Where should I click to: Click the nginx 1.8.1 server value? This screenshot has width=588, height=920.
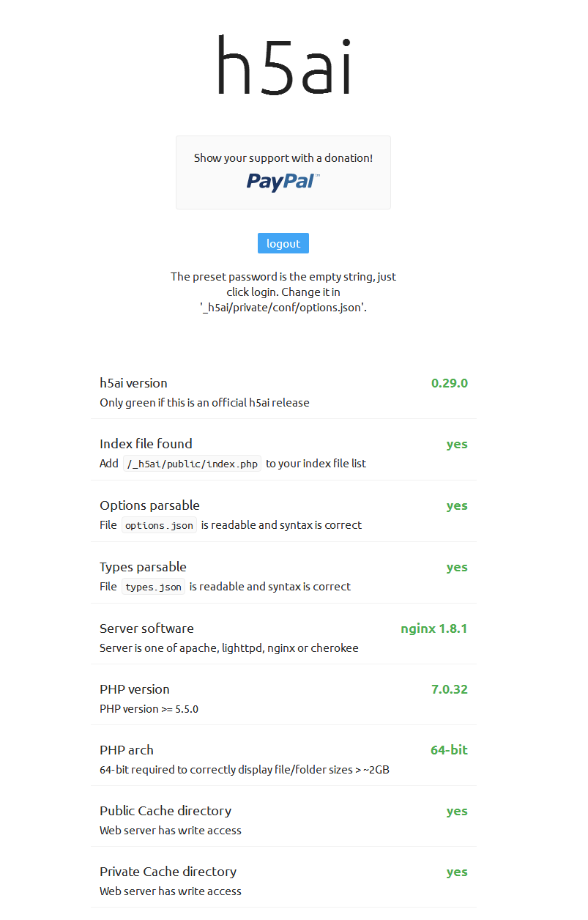[x=433, y=628]
